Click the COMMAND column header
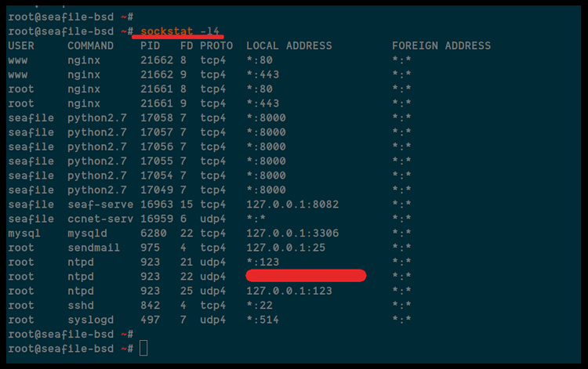 pyautogui.click(x=90, y=45)
